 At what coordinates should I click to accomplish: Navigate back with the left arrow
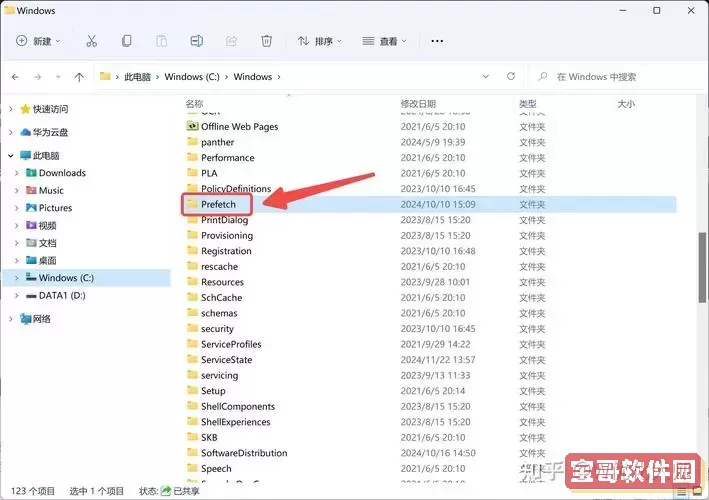(x=16, y=76)
